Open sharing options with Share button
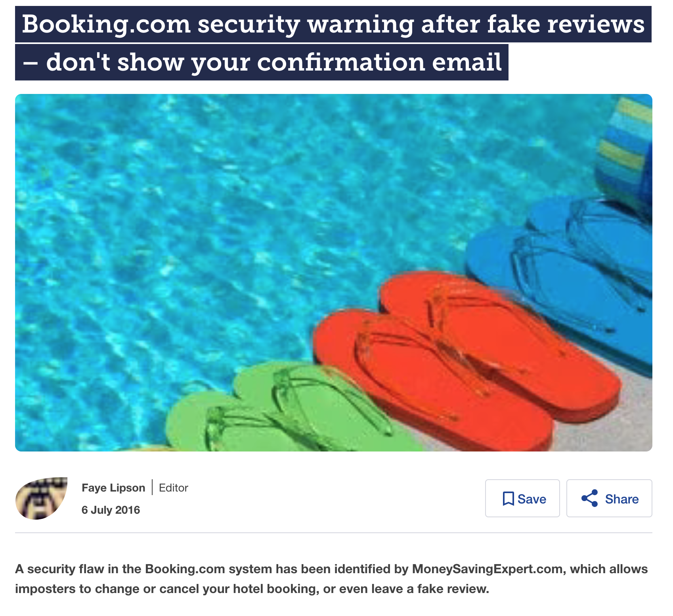The width and height of the screenshot is (673, 616). coord(609,498)
